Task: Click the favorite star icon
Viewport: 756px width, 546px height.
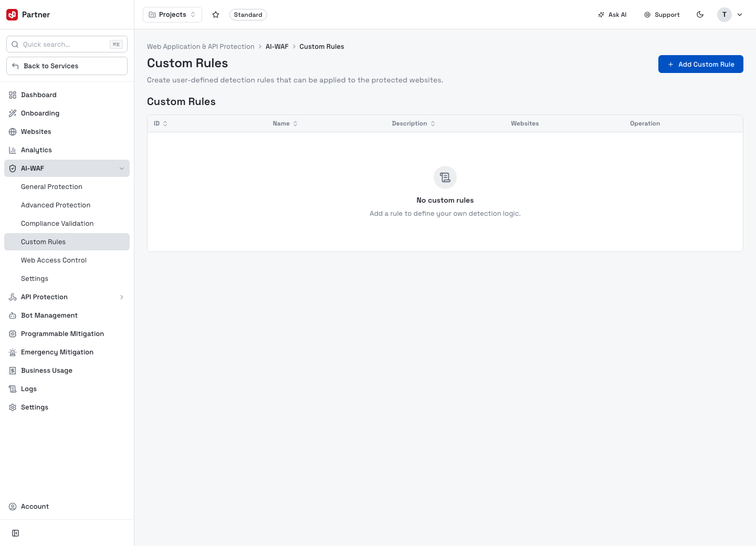Action: [x=216, y=15]
